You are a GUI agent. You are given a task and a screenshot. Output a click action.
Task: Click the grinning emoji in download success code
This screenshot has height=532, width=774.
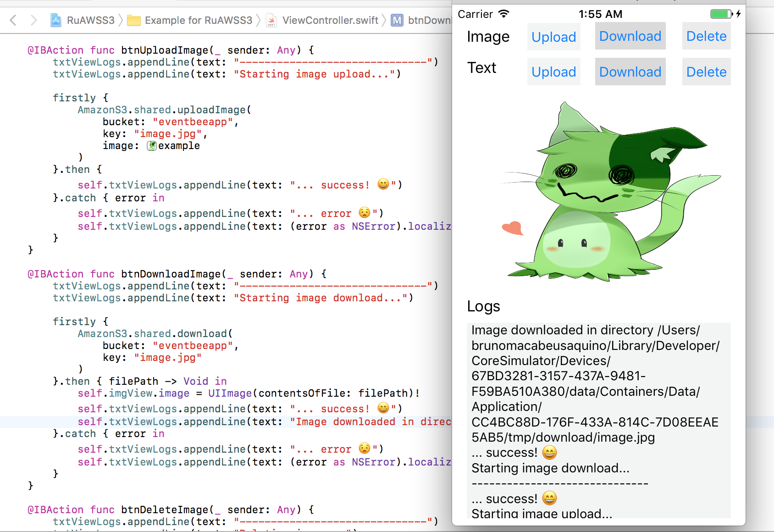point(383,408)
